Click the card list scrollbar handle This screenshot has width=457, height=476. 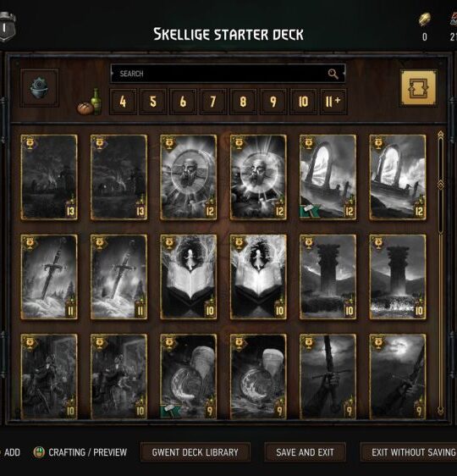coord(441,185)
